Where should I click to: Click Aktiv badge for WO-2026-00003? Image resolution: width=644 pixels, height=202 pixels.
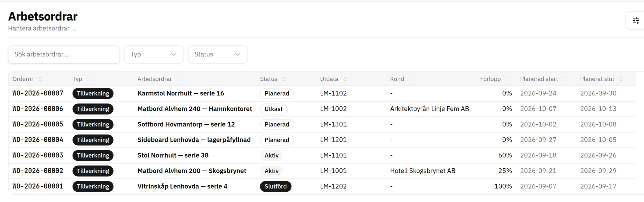click(x=271, y=155)
